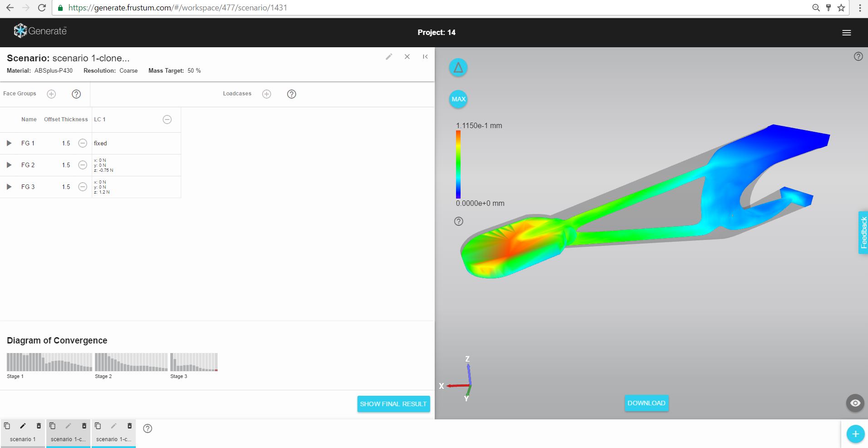Click the displacement color scale bar

point(458,164)
